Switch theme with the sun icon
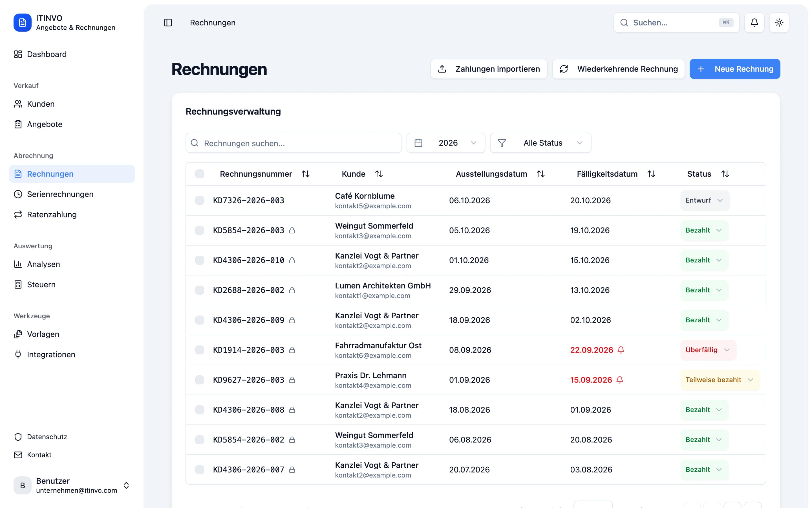The width and height of the screenshot is (812, 508). (779, 23)
